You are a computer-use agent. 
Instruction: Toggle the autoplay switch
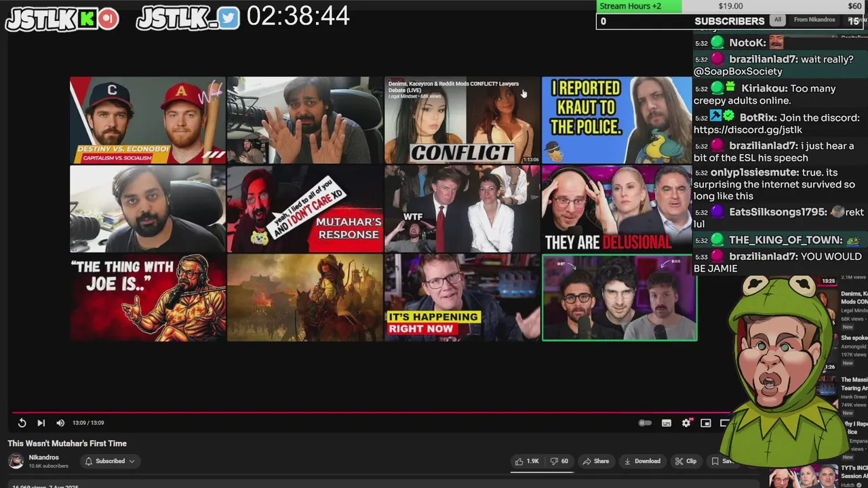(645, 423)
